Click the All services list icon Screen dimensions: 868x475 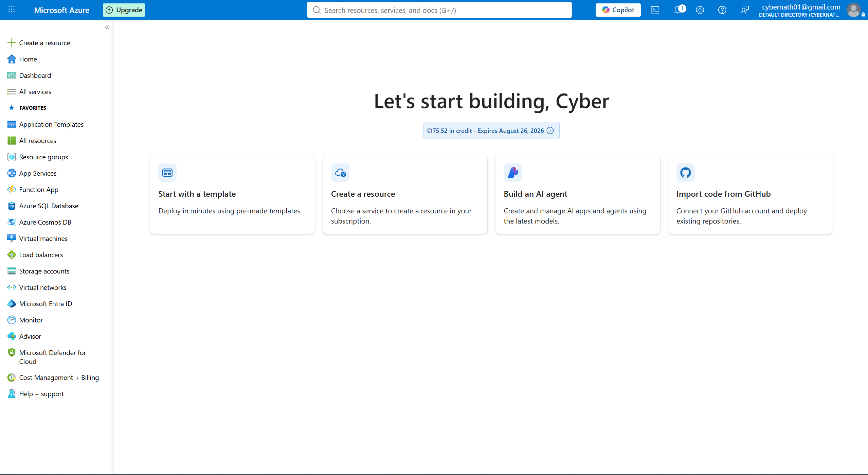click(x=12, y=92)
